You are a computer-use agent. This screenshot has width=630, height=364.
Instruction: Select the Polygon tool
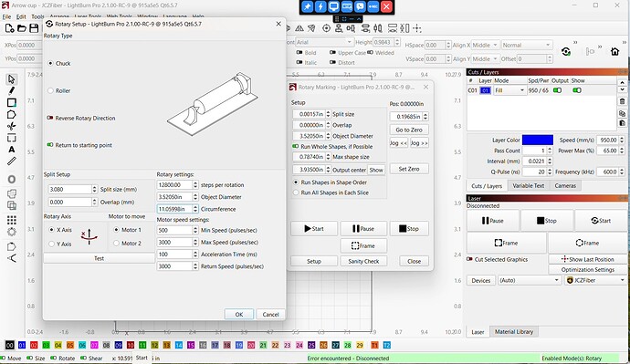coord(11,115)
